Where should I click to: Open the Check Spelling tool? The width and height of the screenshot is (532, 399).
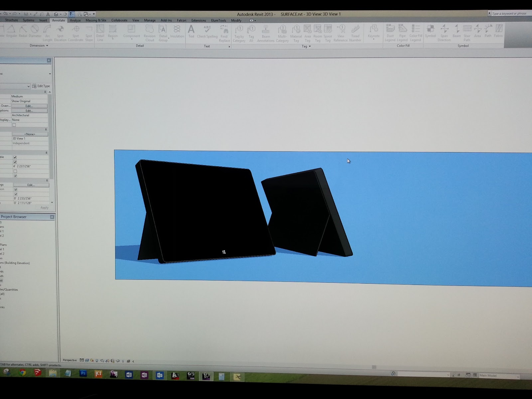(x=207, y=32)
